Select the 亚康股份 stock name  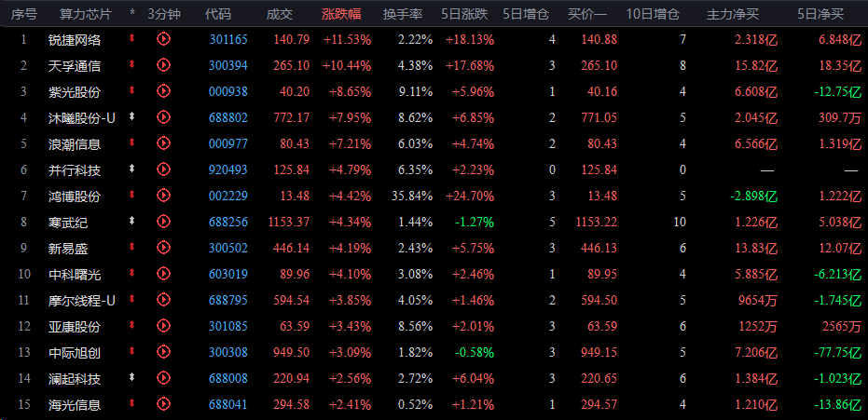[x=75, y=327]
